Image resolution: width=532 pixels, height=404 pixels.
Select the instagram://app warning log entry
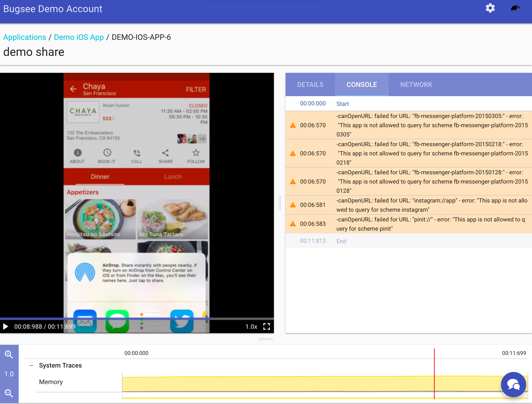pos(409,205)
